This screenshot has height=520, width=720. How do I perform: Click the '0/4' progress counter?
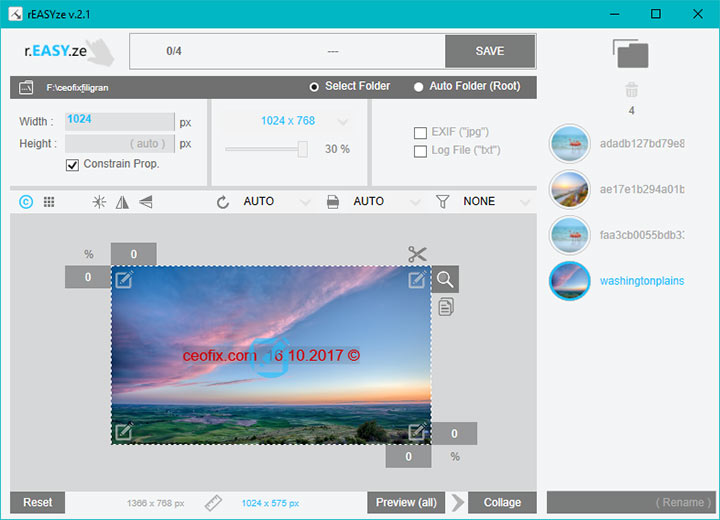pyautogui.click(x=174, y=51)
